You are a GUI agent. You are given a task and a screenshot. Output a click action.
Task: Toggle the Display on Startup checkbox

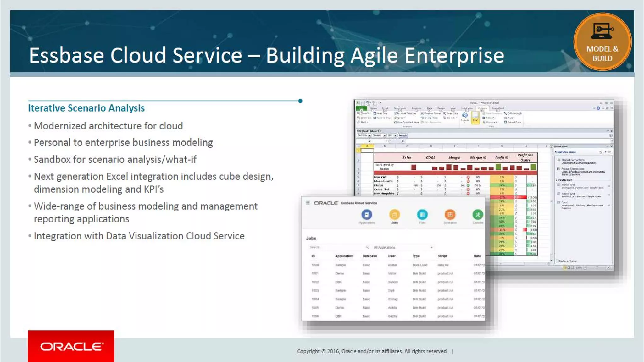(557, 261)
